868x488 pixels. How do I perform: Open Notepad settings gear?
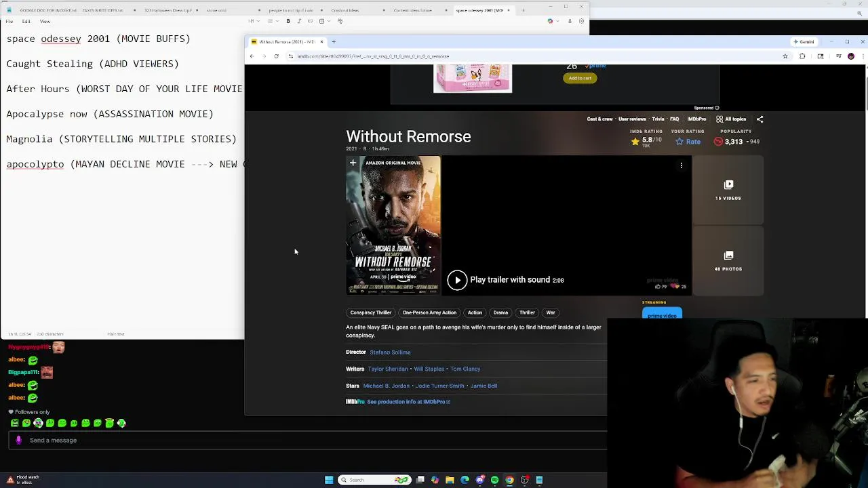pyautogui.click(x=581, y=22)
